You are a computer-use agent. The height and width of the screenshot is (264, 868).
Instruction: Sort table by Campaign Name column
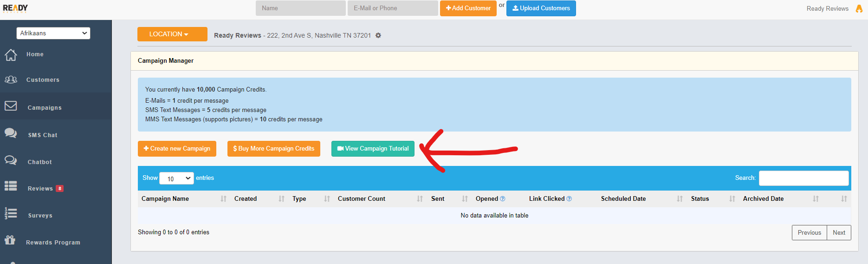(165, 199)
